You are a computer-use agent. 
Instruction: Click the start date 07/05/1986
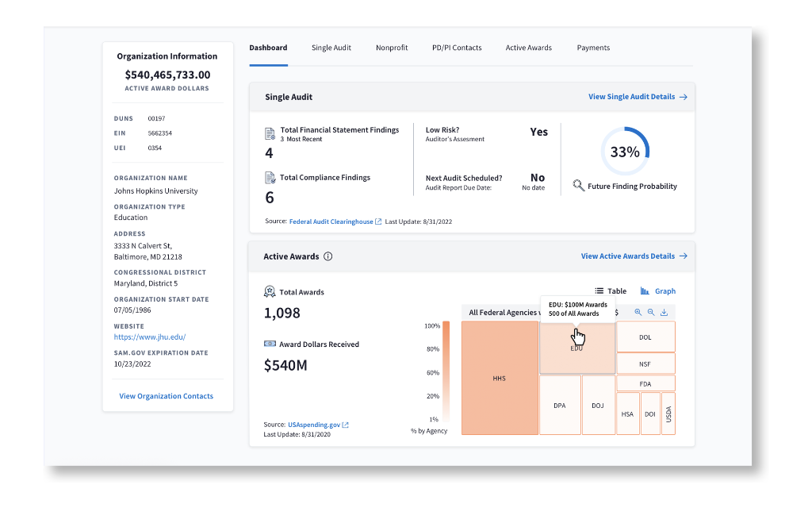(x=132, y=310)
